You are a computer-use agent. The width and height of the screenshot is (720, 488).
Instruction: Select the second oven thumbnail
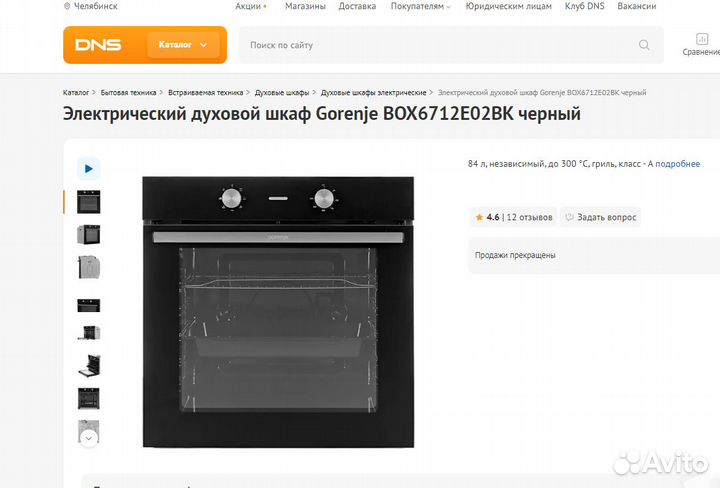tap(89, 235)
